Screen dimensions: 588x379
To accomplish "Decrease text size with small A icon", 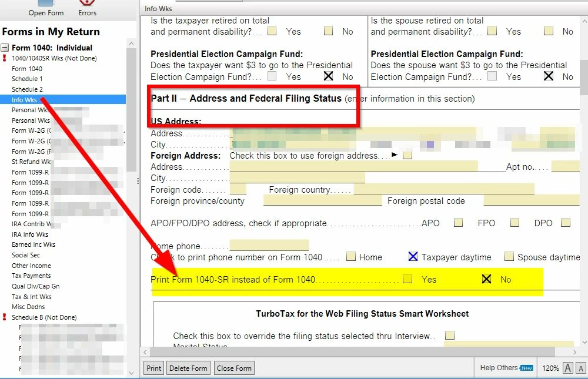I will pyautogui.click(x=581, y=368).
